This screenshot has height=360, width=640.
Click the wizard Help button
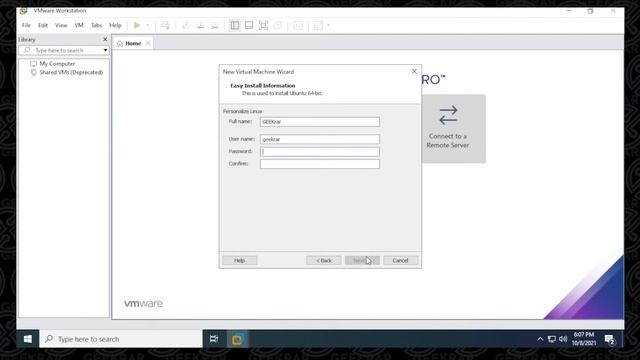click(x=240, y=260)
